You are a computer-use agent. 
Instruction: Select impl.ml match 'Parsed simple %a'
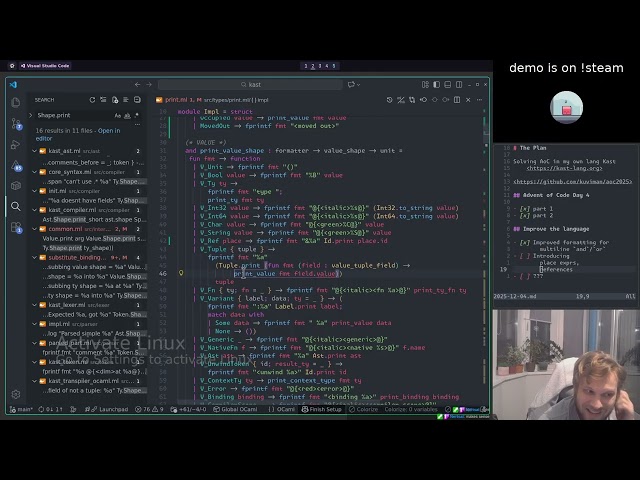point(94,333)
